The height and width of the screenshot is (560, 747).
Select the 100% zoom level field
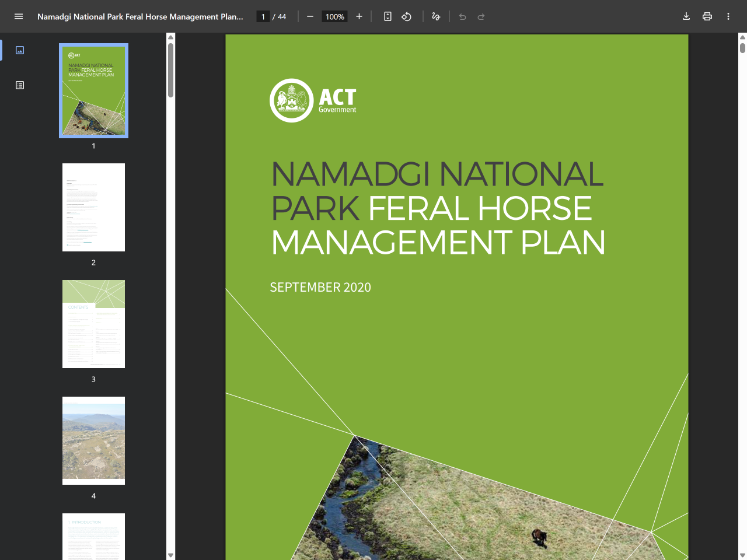tap(334, 16)
